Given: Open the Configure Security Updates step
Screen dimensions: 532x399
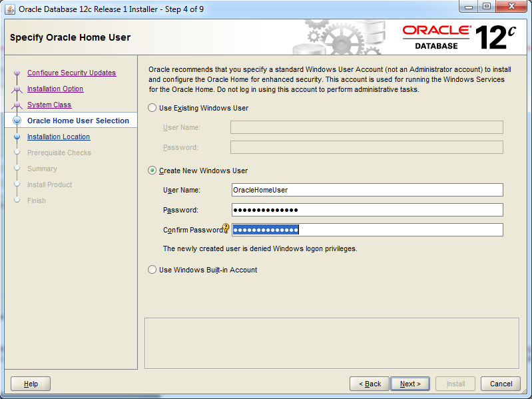Looking at the screenshot, I should 72,73.
